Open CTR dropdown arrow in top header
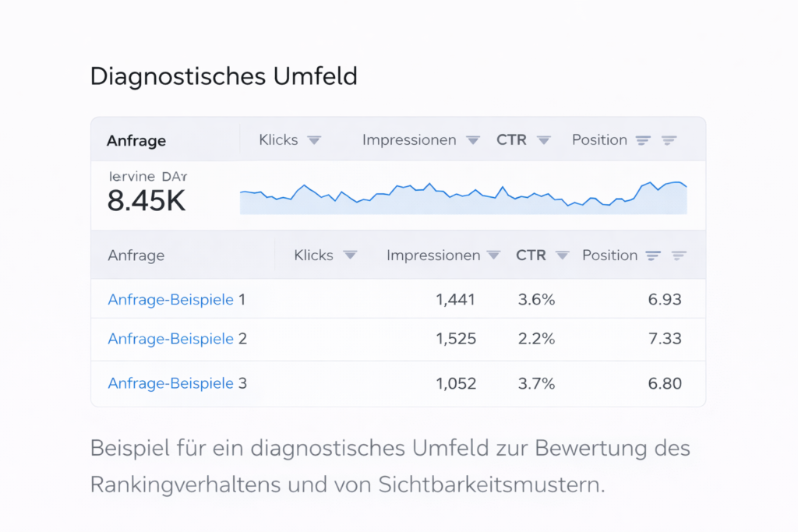Screen dimensions: 798x532 tap(544, 140)
